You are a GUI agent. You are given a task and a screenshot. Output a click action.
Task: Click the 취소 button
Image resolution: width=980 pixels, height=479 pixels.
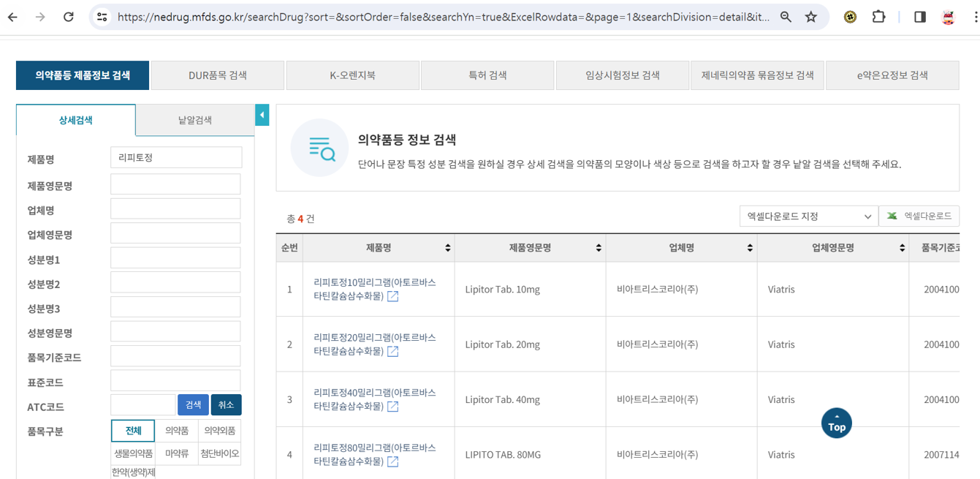226,404
